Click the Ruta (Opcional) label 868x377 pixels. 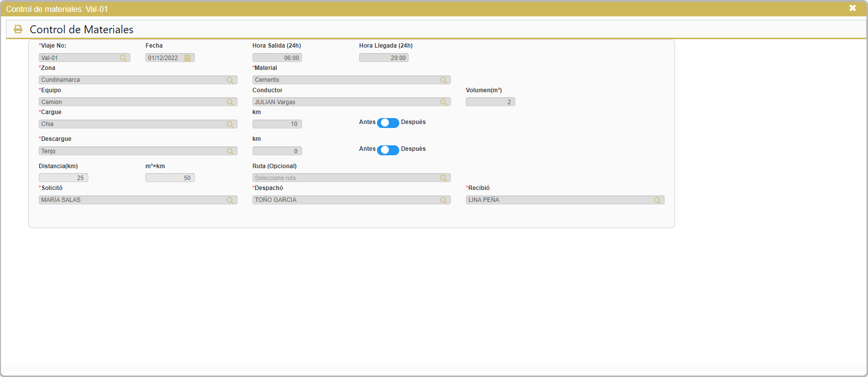click(274, 166)
